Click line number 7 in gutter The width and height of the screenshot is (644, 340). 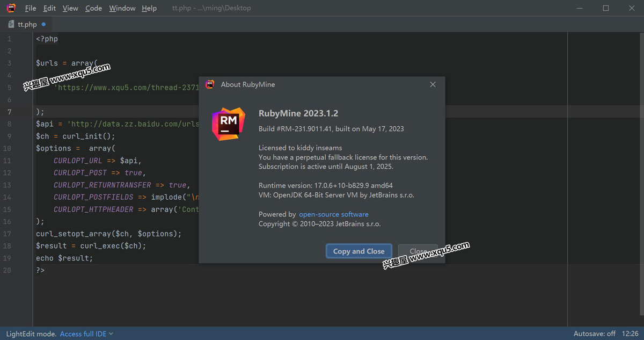pyautogui.click(x=9, y=112)
